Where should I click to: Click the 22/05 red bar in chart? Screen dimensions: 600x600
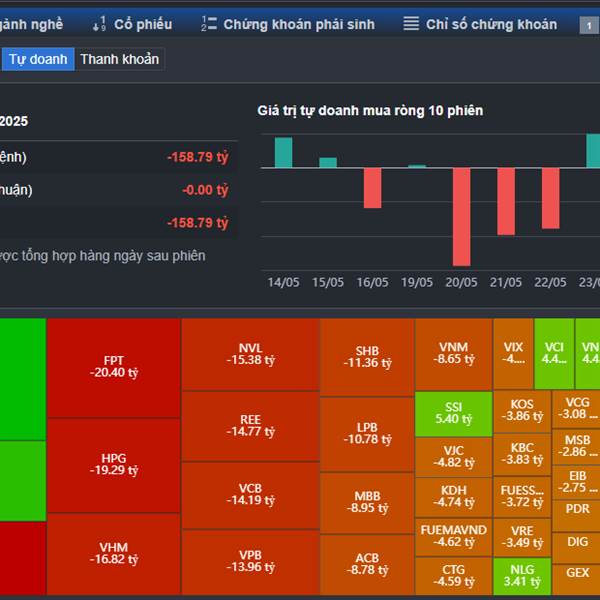click(x=550, y=198)
